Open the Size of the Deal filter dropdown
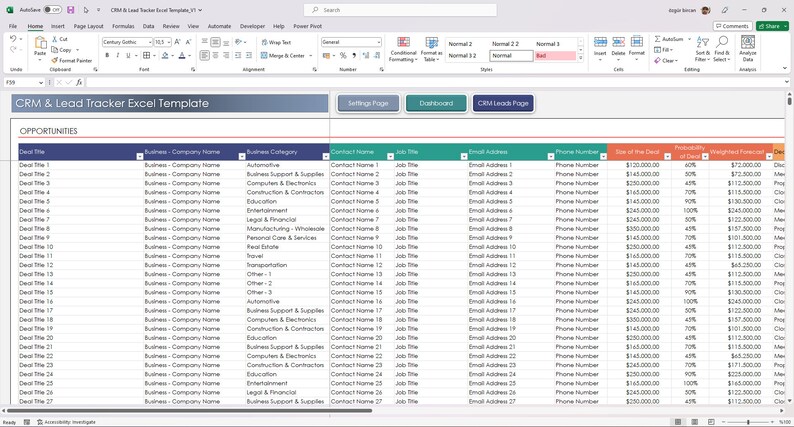 [667, 157]
